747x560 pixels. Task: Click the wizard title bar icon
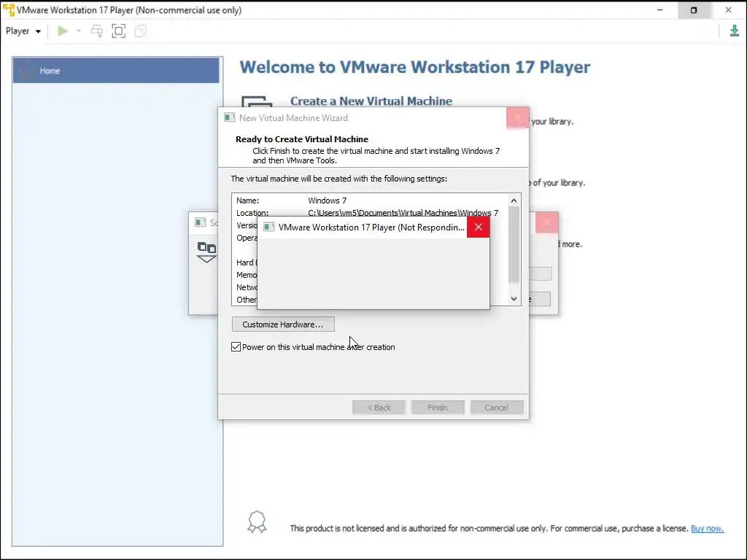click(230, 117)
